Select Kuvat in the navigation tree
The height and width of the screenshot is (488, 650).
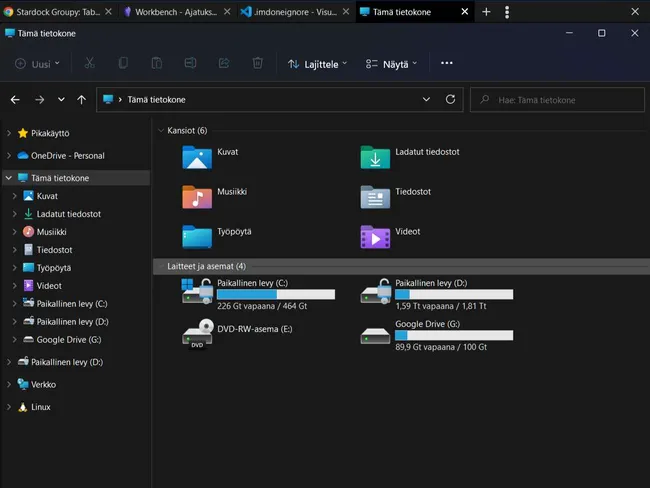point(47,196)
